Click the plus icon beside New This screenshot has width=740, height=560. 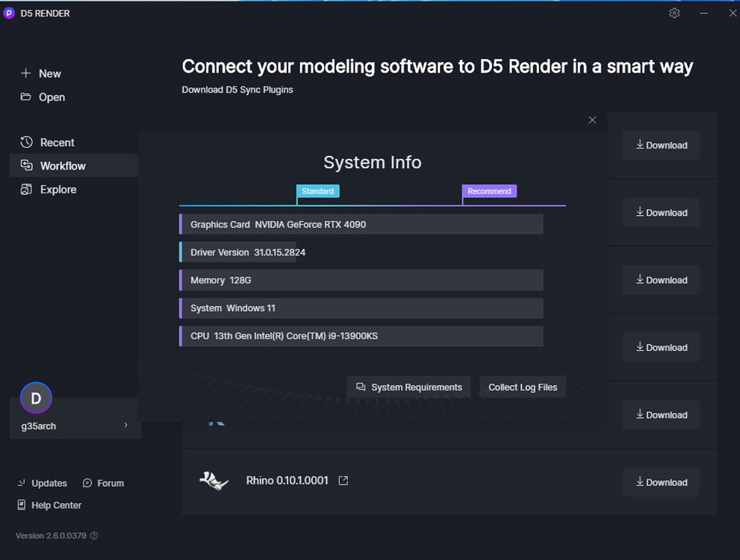click(x=26, y=73)
